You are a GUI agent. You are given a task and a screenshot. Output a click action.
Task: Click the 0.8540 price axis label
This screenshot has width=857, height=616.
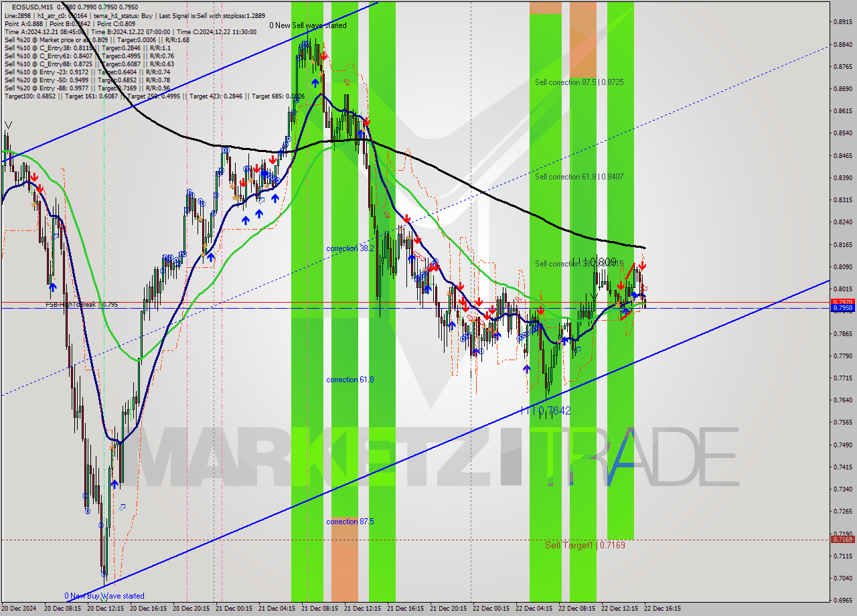842,133
